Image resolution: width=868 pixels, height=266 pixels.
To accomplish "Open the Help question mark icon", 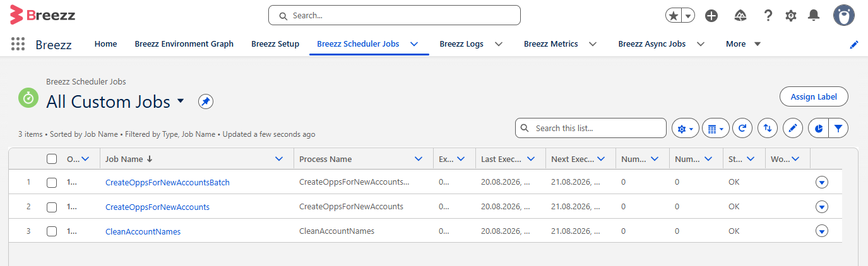I will pyautogui.click(x=768, y=16).
